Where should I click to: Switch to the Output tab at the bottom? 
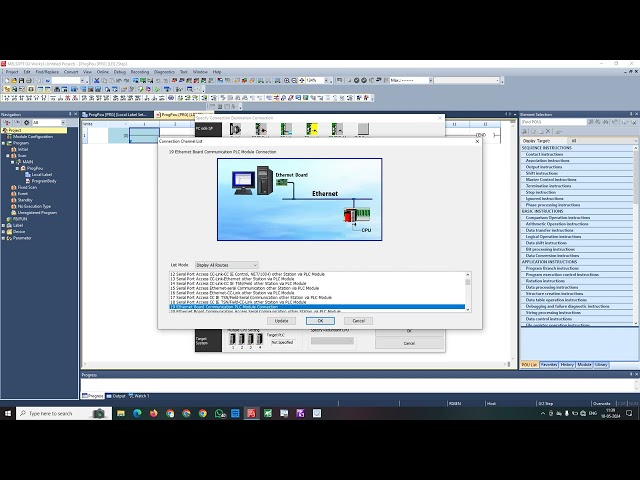116,396
